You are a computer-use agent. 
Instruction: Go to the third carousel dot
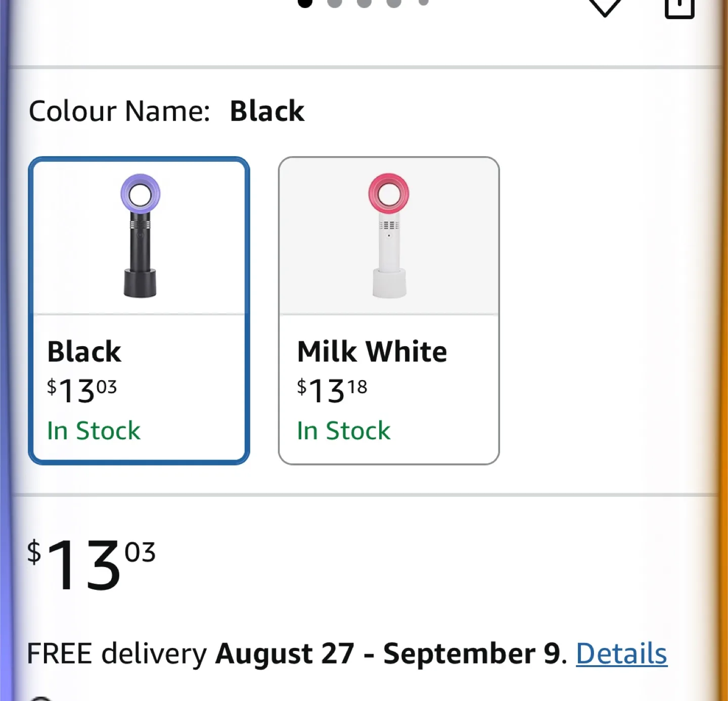tap(364, 3)
